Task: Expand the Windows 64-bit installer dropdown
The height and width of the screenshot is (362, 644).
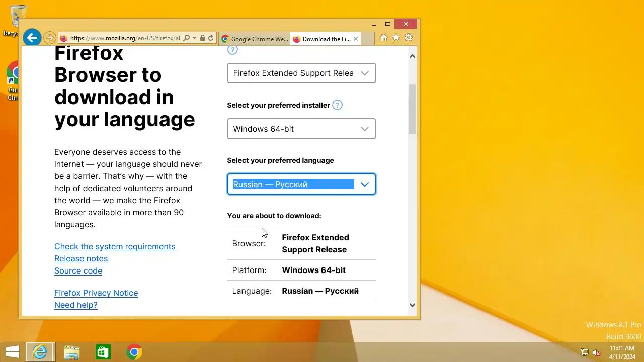Action: [301, 129]
